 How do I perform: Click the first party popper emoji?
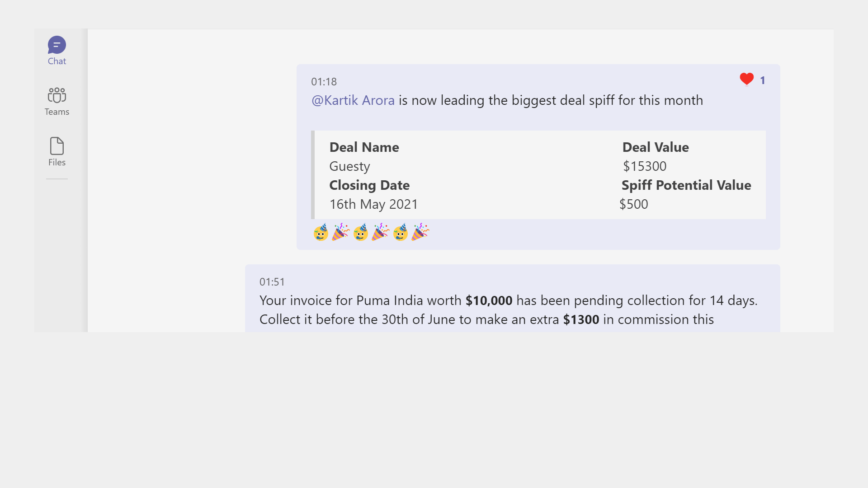pos(340,232)
